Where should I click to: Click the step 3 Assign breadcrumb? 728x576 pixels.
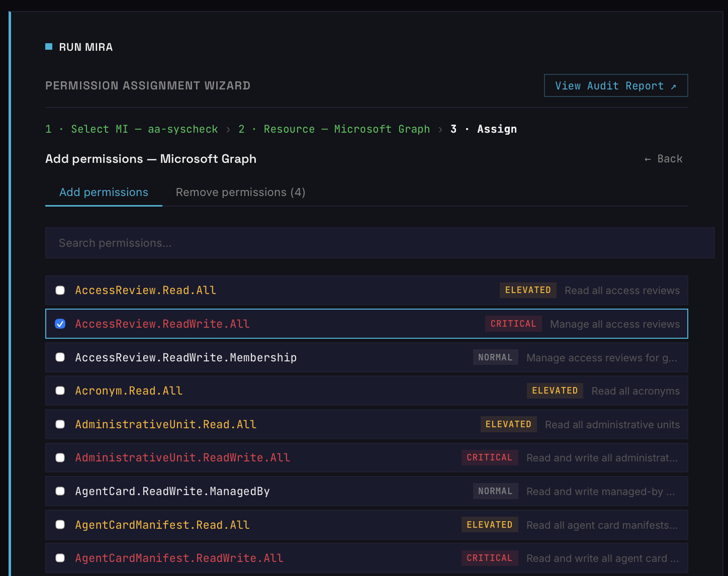484,129
